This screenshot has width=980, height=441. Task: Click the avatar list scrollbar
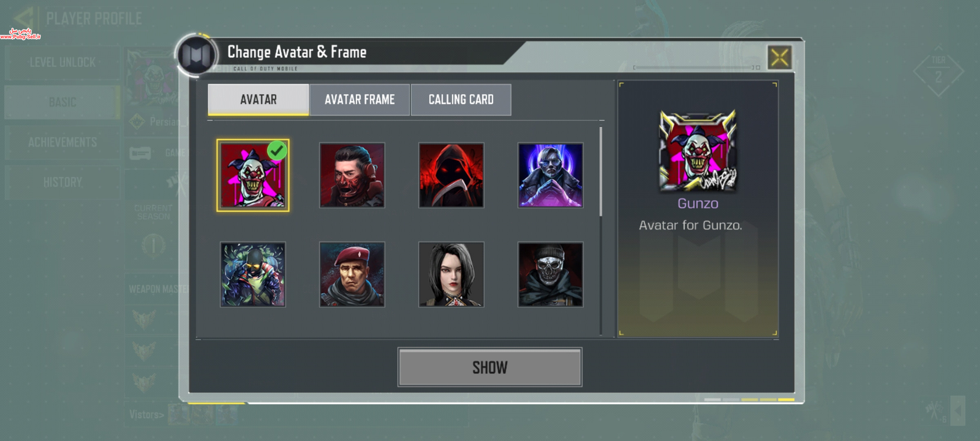coord(601,171)
